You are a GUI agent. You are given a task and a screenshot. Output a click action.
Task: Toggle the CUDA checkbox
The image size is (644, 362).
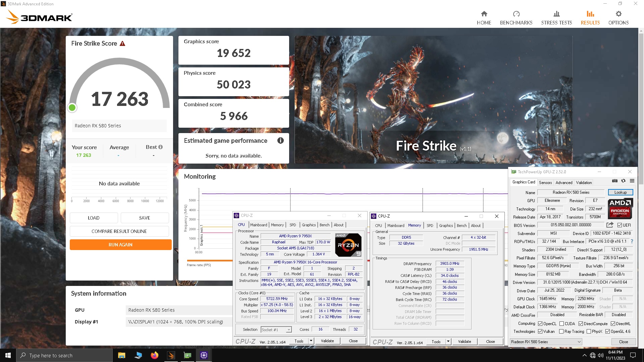click(561, 324)
